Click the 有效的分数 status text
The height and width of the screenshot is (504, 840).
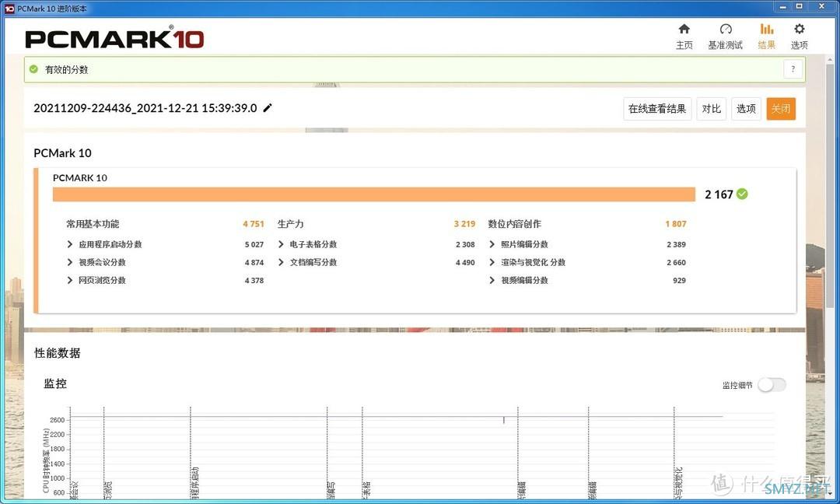click(66, 70)
